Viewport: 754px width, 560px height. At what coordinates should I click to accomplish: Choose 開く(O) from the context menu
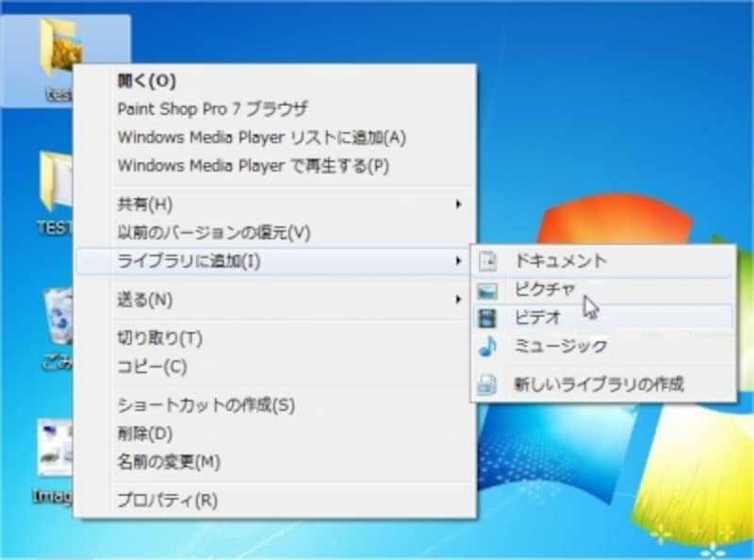pos(275,80)
